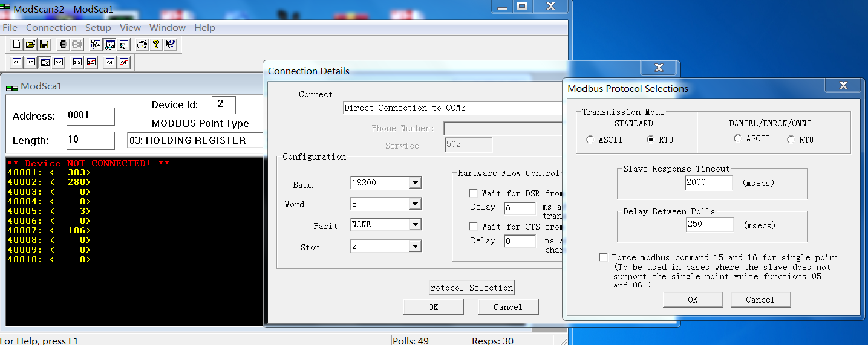868x345 pixels.
Task: Click the New document toolbar icon
Action: click(x=17, y=44)
